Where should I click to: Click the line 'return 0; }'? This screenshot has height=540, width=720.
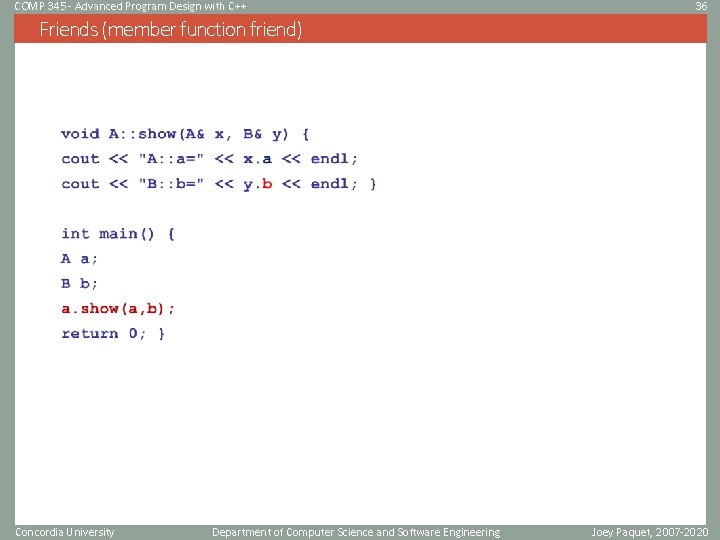point(113,333)
